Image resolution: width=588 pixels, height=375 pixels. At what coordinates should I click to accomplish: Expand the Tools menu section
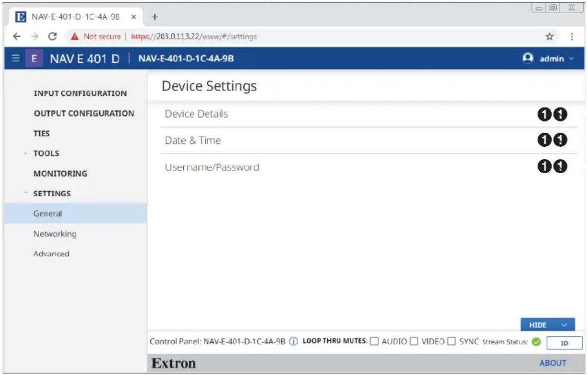point(46,154)
